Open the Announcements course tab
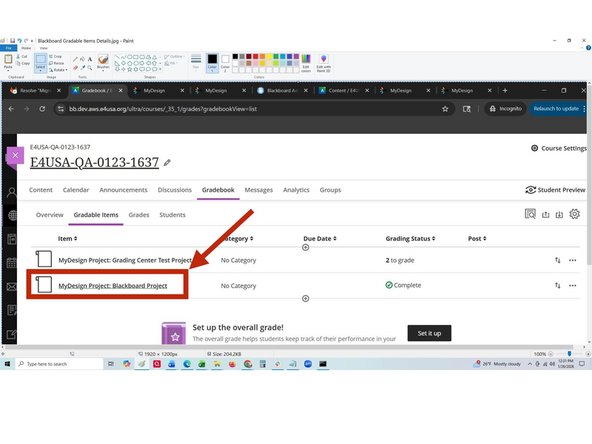The width and height of the screenshot is (592, 444). pyautogui.click(x=123, y=190)
